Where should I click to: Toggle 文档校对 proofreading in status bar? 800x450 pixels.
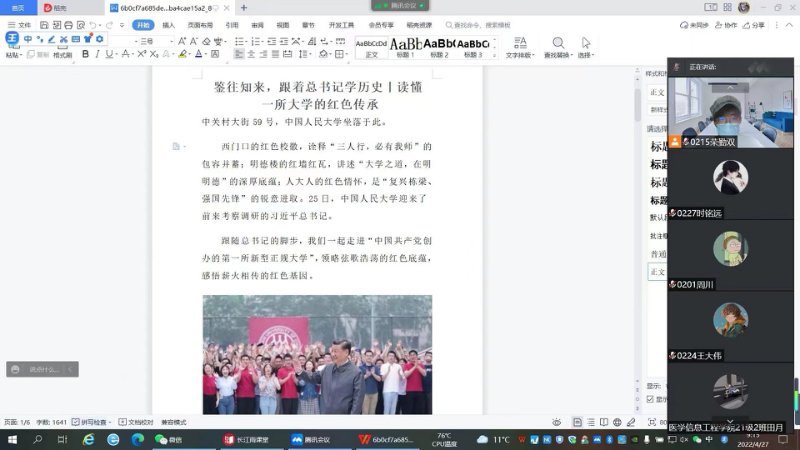(134, 422)
